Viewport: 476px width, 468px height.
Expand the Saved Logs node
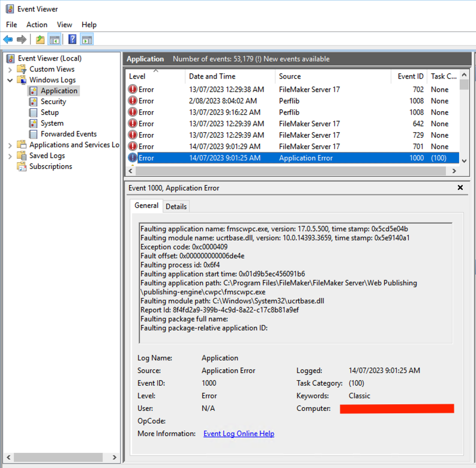point(10,156)
